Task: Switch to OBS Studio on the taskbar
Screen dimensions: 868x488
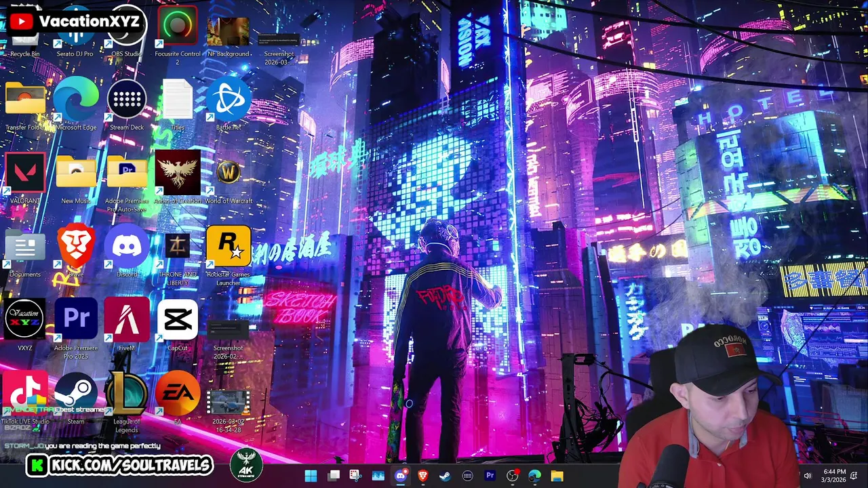Action: click(512, 476)
